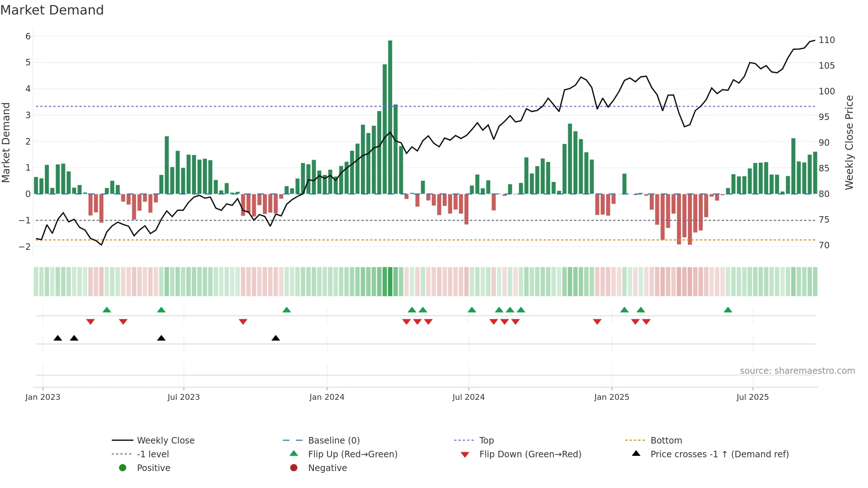Click the 0 tick on left demand axis
The width and height of the screenshot is (868, 488).
pyautogui.click(x=28, y=194)
